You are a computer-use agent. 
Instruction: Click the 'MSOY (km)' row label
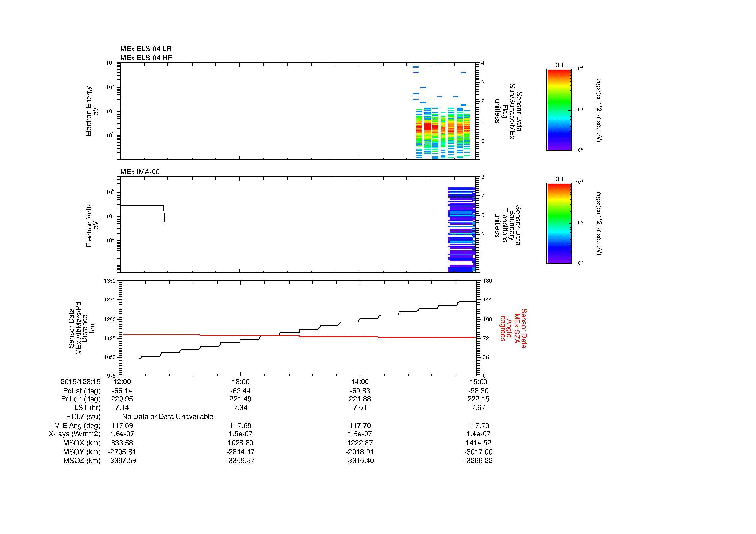pos(82,452)
